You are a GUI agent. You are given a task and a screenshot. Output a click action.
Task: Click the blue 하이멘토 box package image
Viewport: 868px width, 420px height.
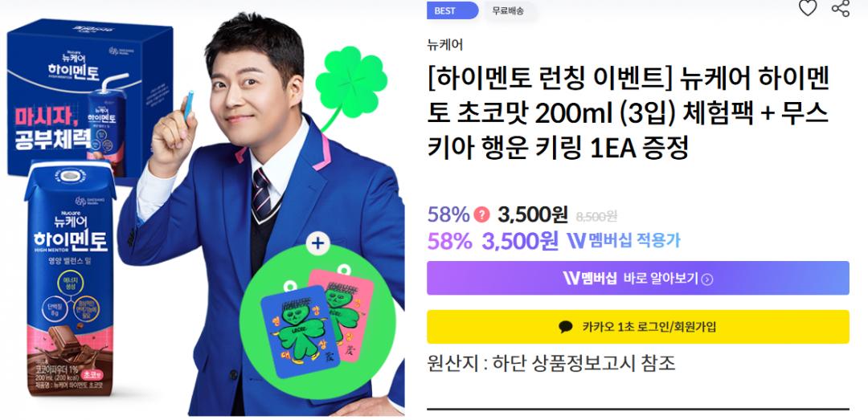[x=90, y=99]
